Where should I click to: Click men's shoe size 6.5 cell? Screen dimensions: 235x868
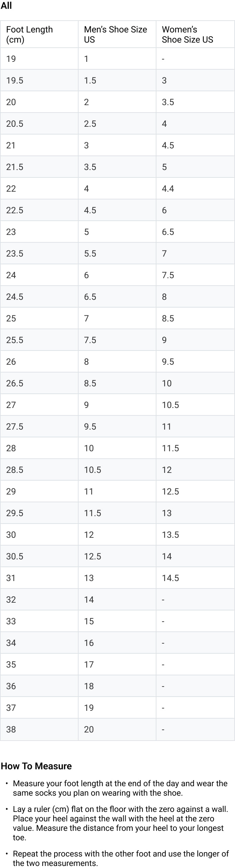coord(117,297)
